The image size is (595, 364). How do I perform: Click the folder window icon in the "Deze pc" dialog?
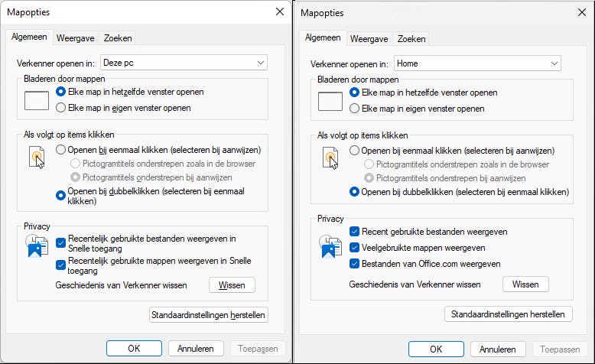(x=37, y=99)
